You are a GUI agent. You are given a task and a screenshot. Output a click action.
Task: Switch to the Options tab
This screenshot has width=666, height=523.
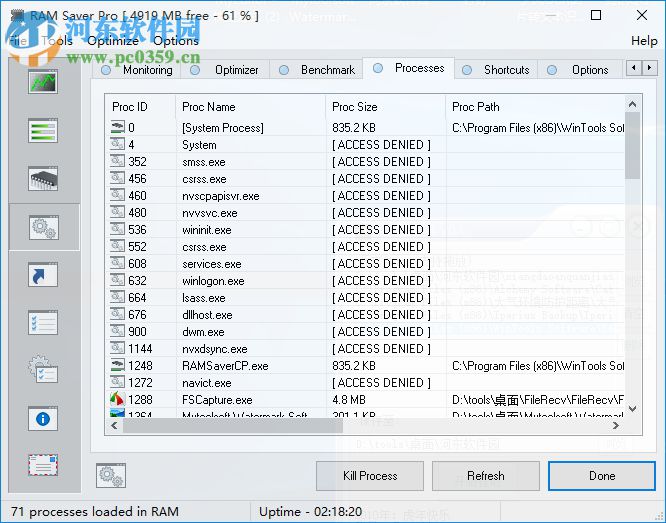tap(580, 70)
